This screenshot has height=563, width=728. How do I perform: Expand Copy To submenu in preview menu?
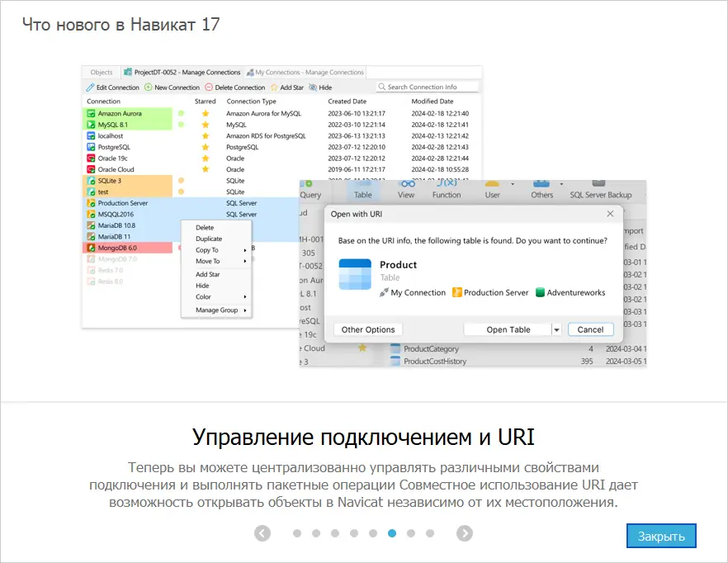(x=216, y=250)
